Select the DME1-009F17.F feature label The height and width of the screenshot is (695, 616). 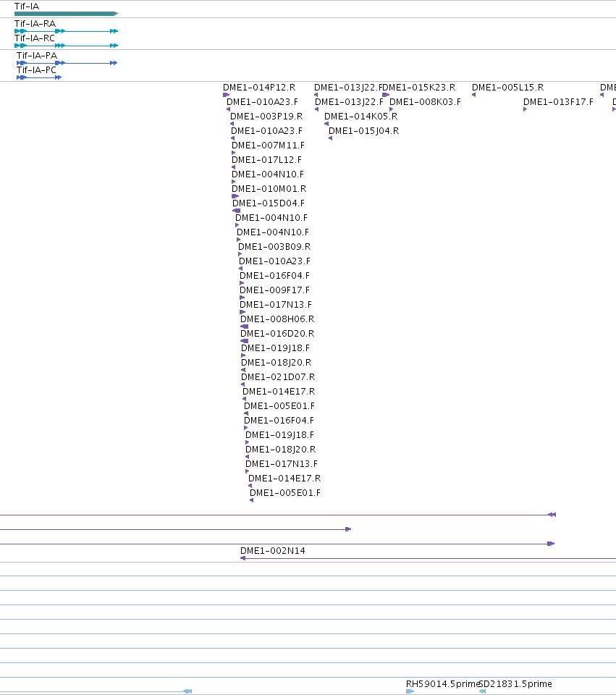pyautogui.click(x=275, y=290)
